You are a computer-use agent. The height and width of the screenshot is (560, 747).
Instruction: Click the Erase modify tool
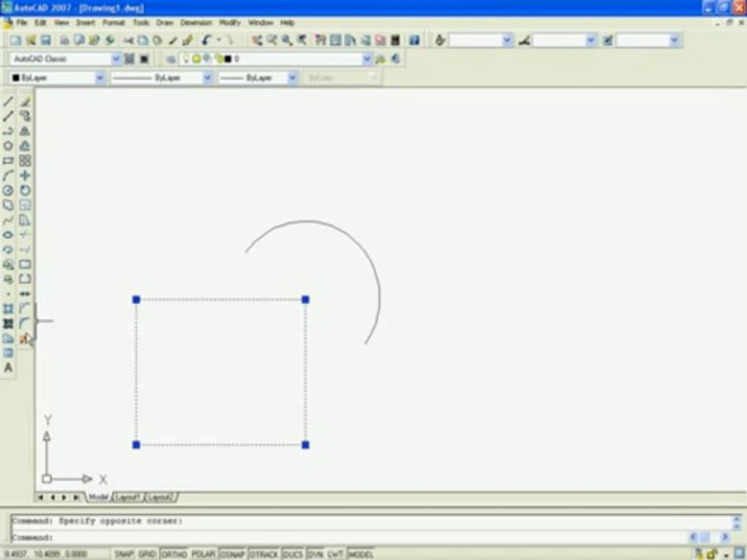tap(25, 101)
